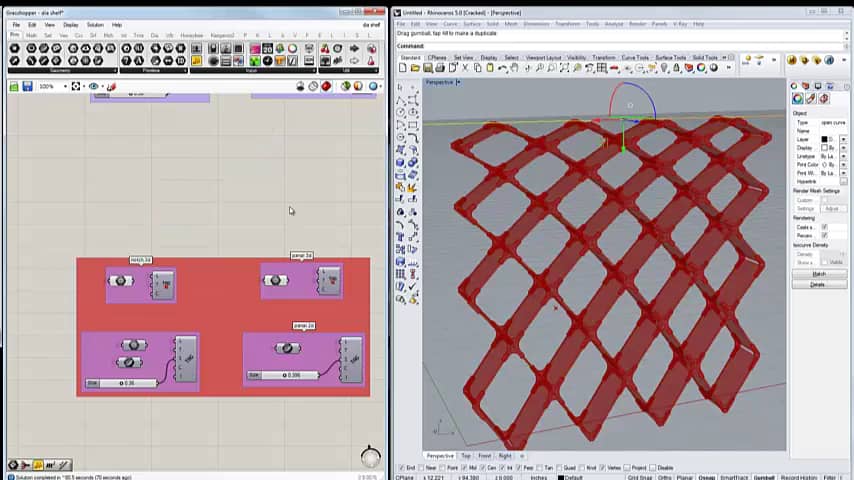Click Rhino Zoom Extents icon

(564, 68)
